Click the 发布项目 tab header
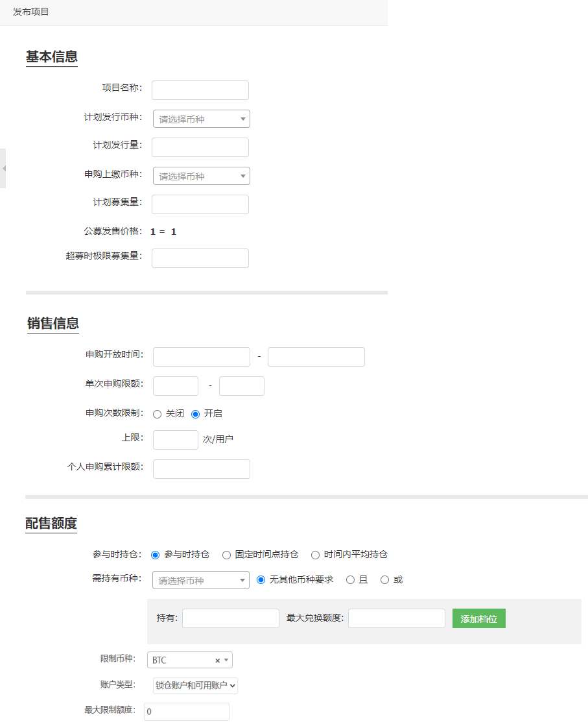The height and width of the screenshot is (728, 588). (31, 12)
